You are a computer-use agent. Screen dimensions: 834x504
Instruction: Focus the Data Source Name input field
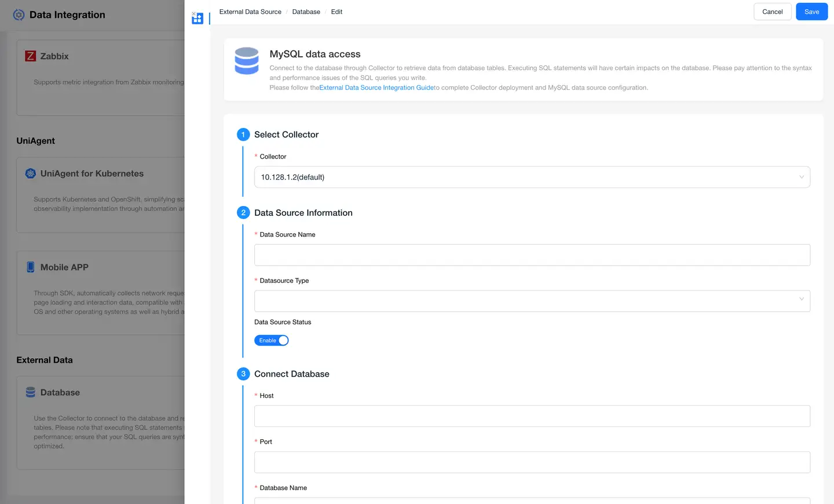click(x=532, y=255)
